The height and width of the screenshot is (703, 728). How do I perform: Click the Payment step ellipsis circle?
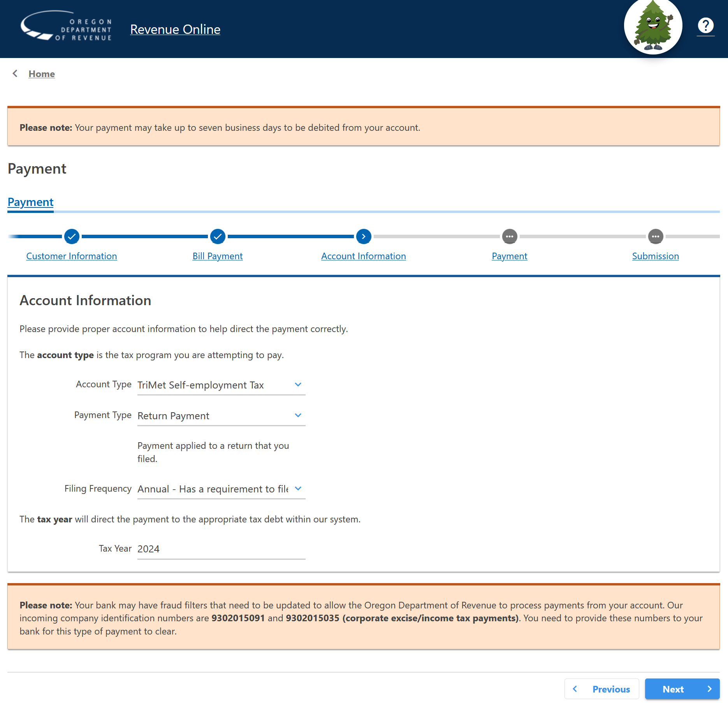(509, 236)
